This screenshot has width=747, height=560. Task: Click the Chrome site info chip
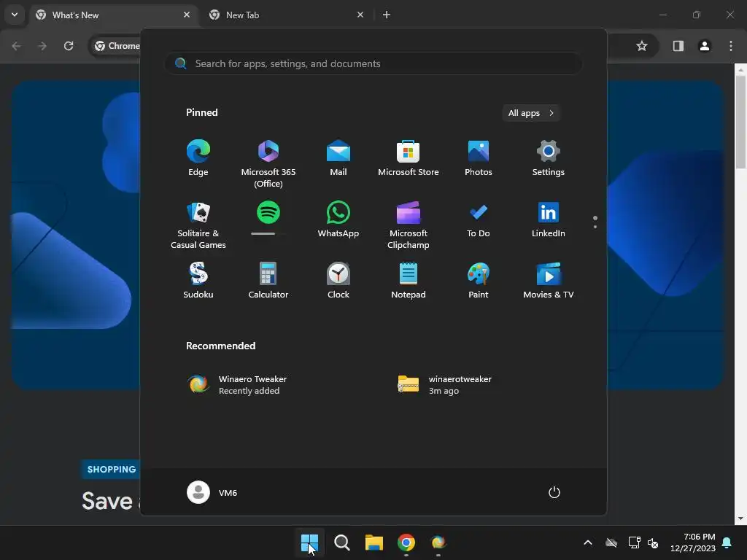(117, 46)
